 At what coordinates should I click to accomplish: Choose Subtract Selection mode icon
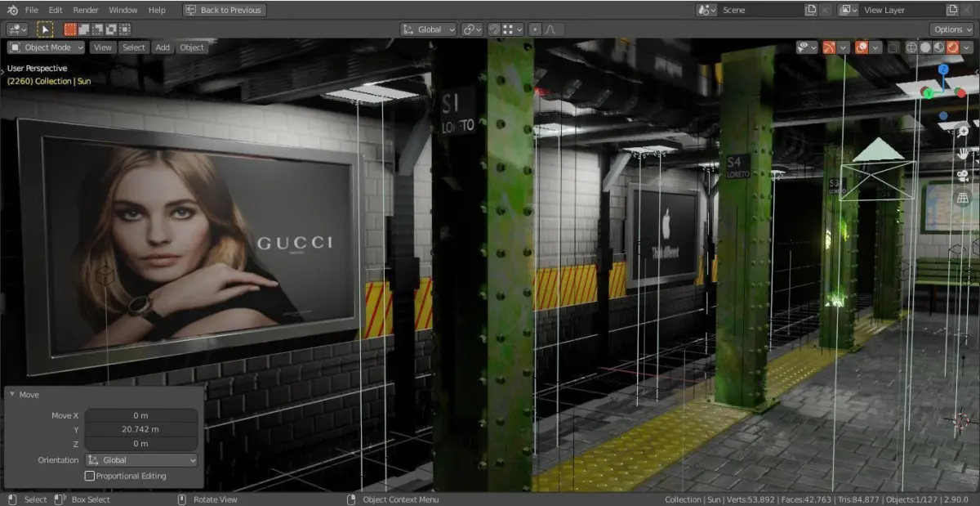tap(98, 29)
